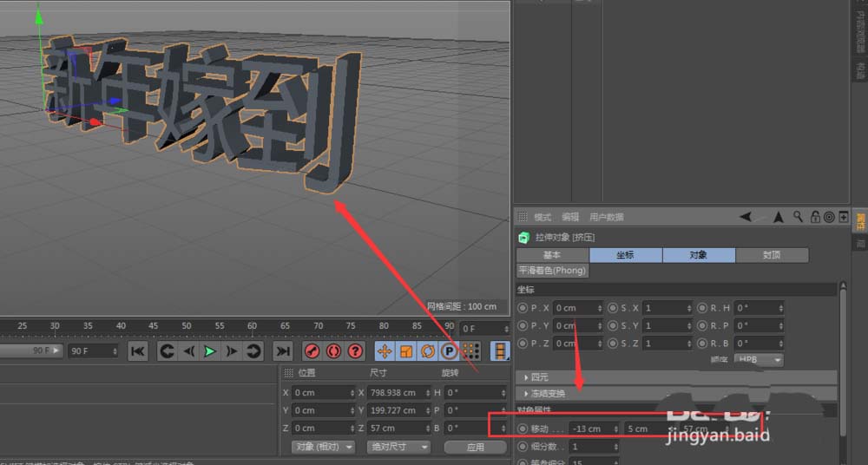Click the Parameter (P) keyframe icon

pyautogui.click(x=449, y=351)
